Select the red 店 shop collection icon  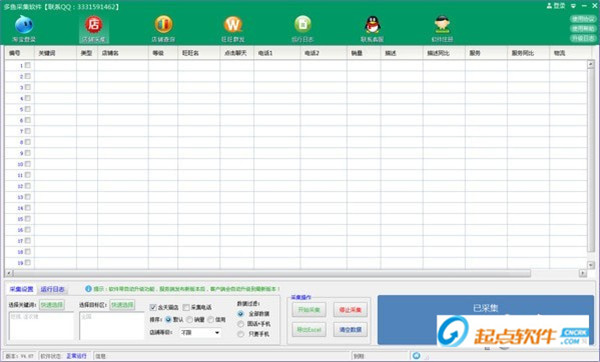click(x=94, y=24)
